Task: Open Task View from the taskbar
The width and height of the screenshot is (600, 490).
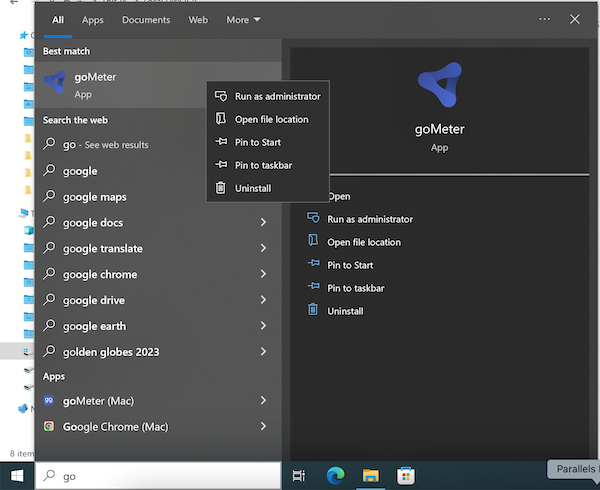Action: coord(299,476)
